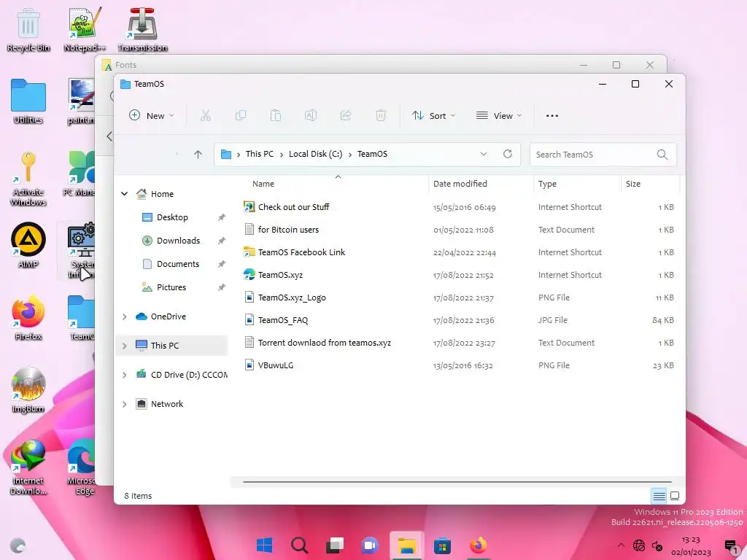Viewport: 747px width, 560px height.
Task: Select the Utilities folder on desktop
Action: tap(28, 101)
